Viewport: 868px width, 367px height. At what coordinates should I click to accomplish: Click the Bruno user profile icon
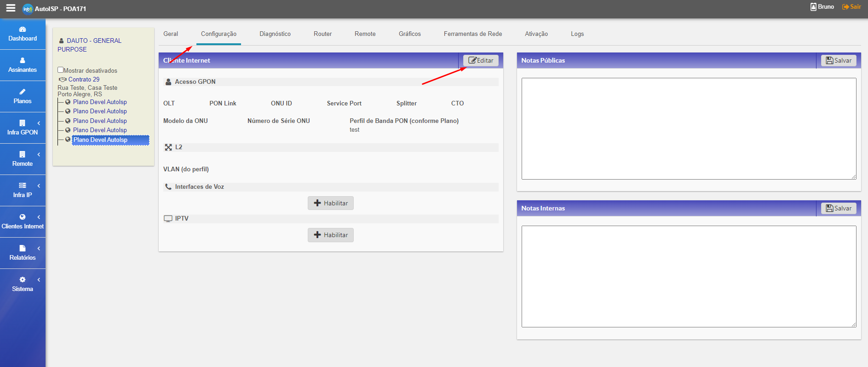point(813,7)
